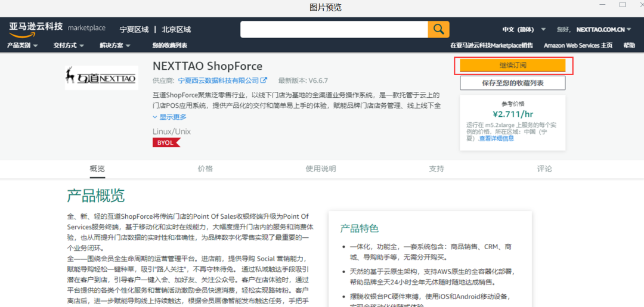Open 查看详细信息 pricing details link
The height and width of the screenshot is (307, 644).
[497, 138]
